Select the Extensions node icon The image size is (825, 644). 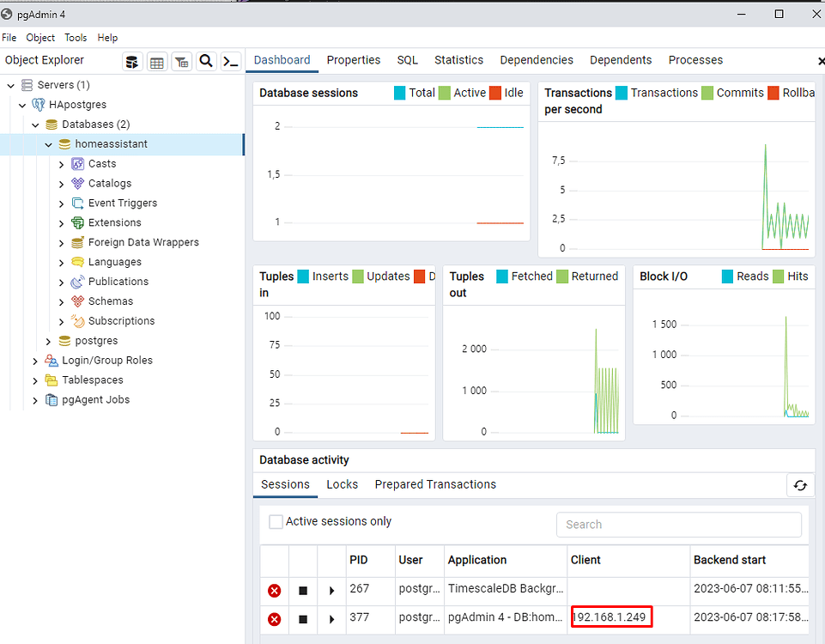76,222
